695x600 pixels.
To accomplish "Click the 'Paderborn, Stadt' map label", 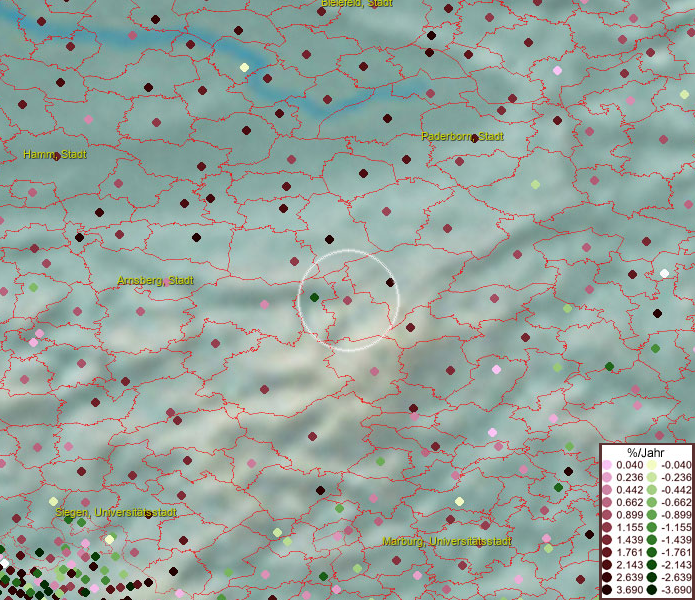I will tap(462, 136).
